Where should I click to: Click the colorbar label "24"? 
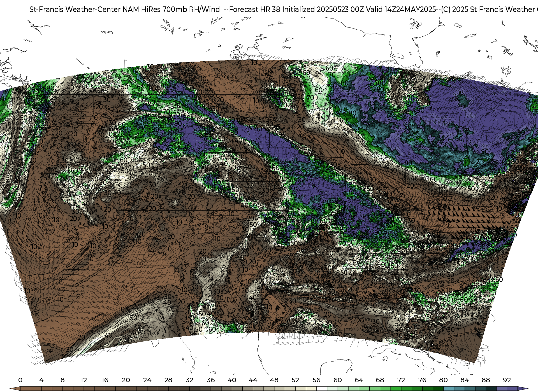tap(147, 380)
